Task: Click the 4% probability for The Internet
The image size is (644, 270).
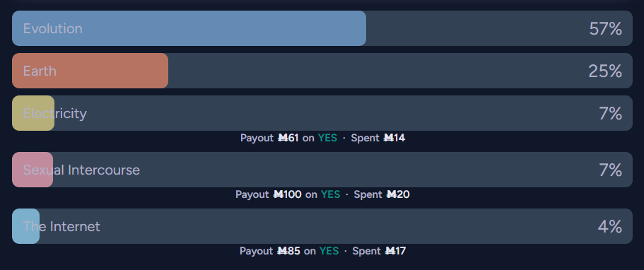Action: 610,226
